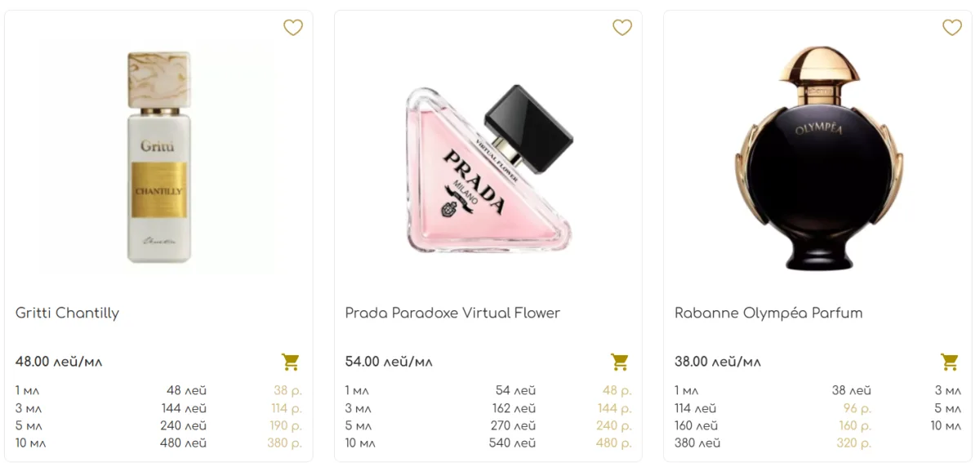980x463 pixels.
Task: Open Rabanne Olympéa Parfum title link
Action: (768, 314)
